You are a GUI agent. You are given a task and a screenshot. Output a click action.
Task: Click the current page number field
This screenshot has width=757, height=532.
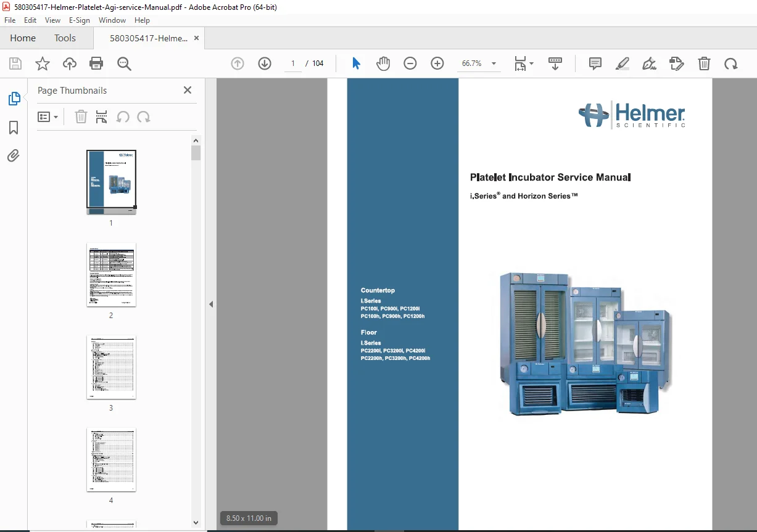coord(293,63)
